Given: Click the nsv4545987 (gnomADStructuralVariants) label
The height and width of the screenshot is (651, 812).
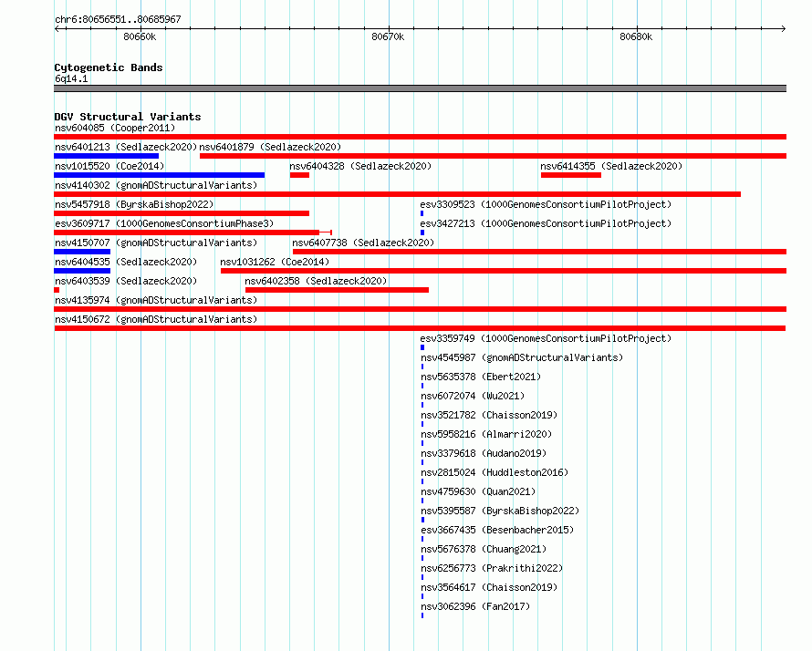Looking at the screenshot, I should tap(522, 357).
